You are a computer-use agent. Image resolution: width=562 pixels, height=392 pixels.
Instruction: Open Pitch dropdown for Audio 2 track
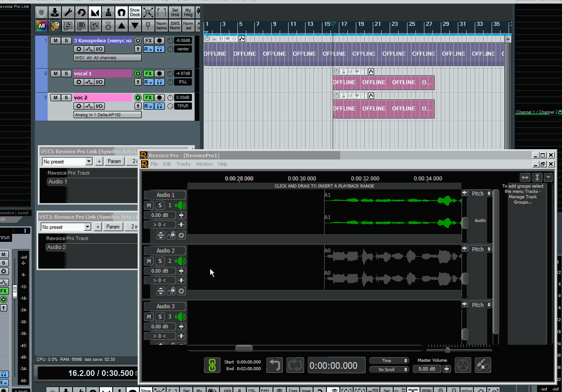481,249
